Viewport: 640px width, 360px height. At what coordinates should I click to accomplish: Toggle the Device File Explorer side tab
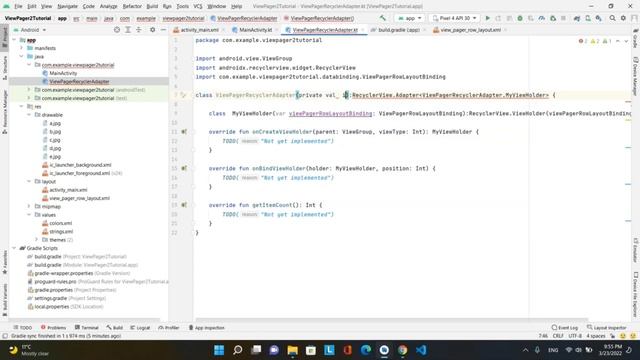coord(636,294)
